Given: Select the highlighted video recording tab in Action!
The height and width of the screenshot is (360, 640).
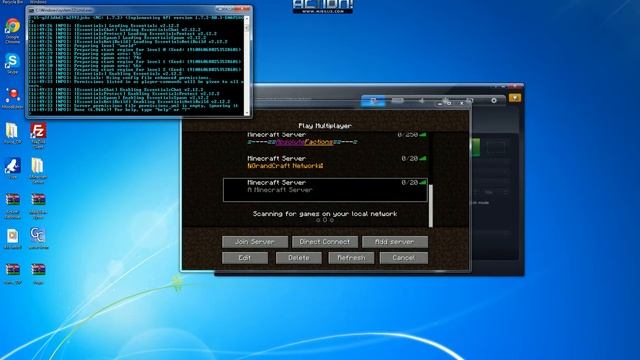Looking at the screenshot, I should click(373, 100).
